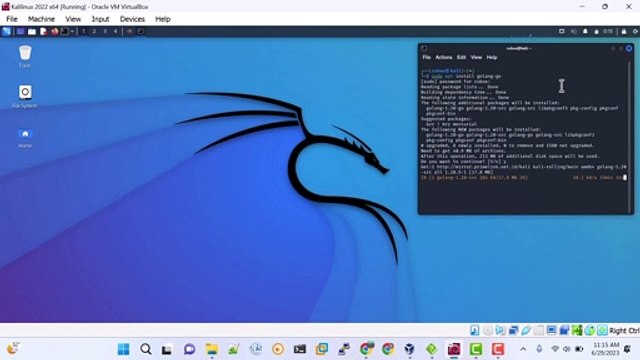Viewport: 640px width, 360px height.
Task: Open terminal View menu
Action: [476, 58]
